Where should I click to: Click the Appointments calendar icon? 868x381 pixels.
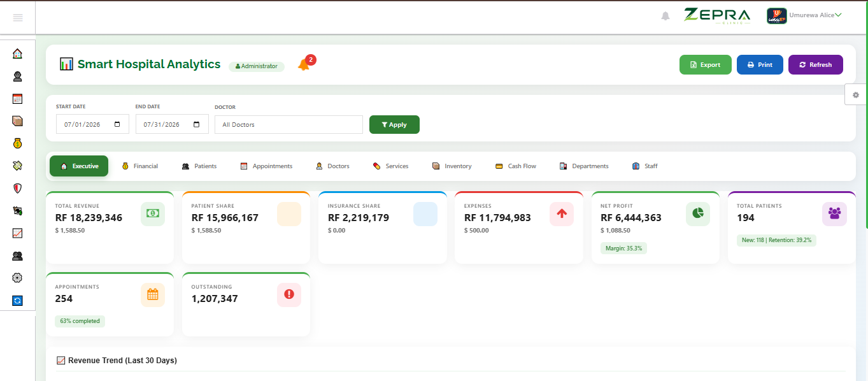coord(153,294)
